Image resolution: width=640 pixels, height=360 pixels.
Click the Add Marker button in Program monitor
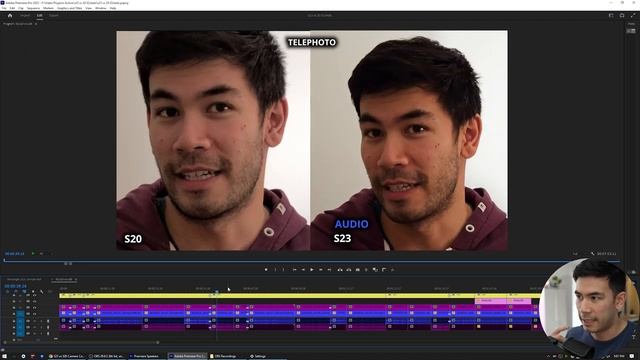pyautogui.click(x=266, y=269)
